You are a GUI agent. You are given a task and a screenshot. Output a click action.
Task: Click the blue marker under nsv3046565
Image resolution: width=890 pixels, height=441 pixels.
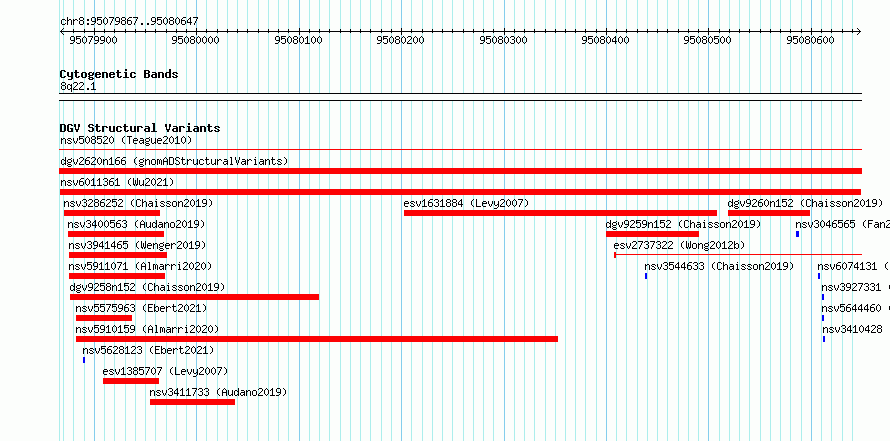(797, 234)
